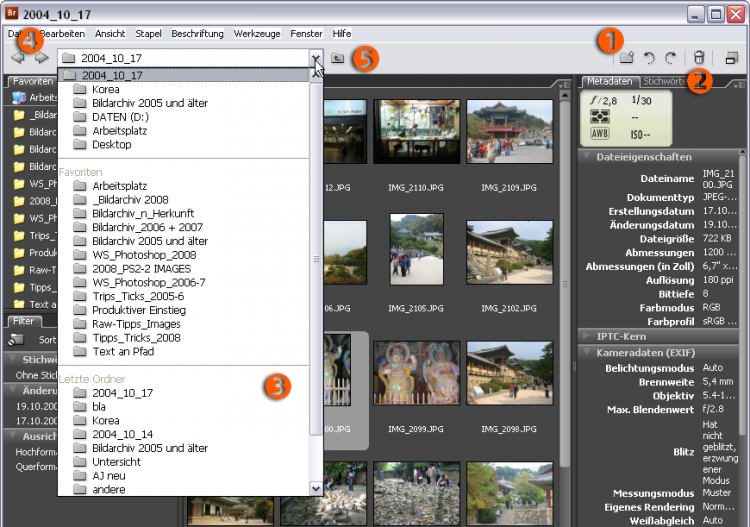
Task: Go forward with the right arrow button
Action: click(41, 58)
